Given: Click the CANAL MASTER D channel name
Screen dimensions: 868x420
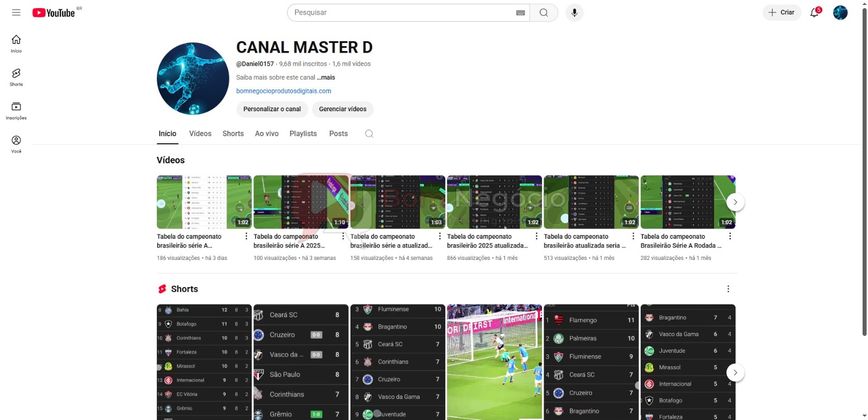Looking at the screenshot, I should (304, 48).
